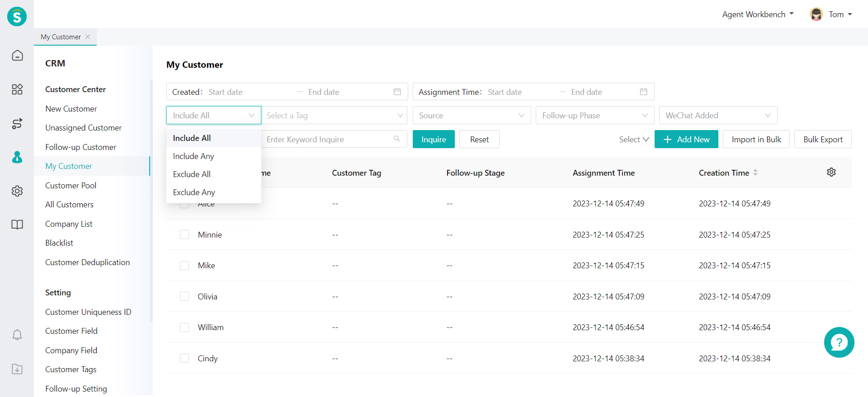Tick the checkbox for Minnie
868x397 pixels.
click(x=184, y=234)
